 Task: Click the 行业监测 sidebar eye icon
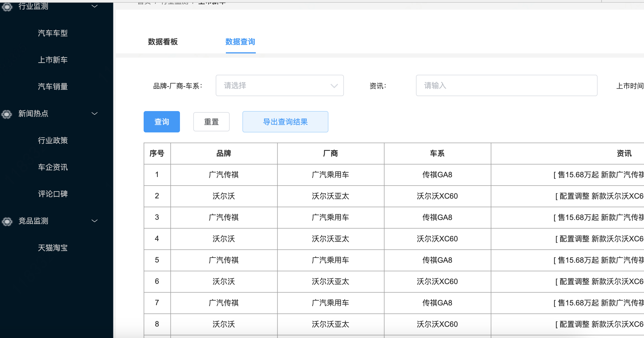coord(7,7)
